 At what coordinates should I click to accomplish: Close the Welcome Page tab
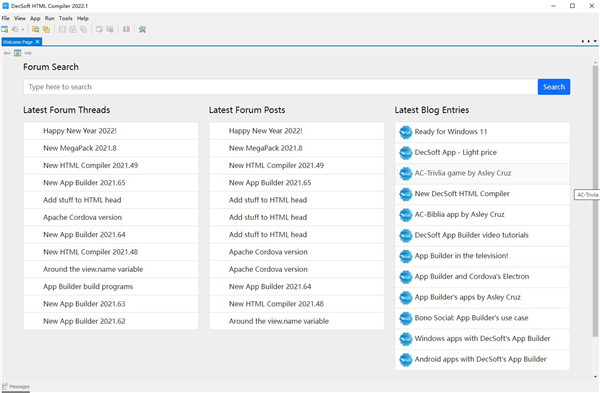[38, 42]
